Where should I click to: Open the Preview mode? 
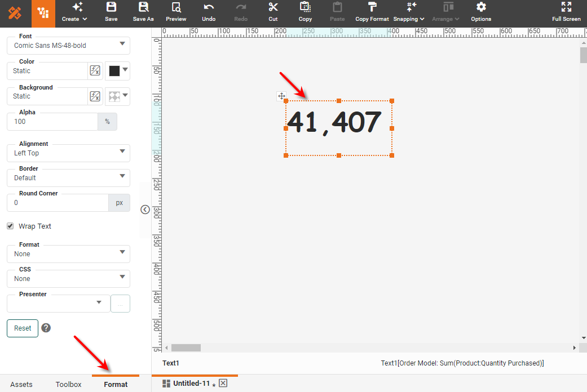(x=175, y=12)
